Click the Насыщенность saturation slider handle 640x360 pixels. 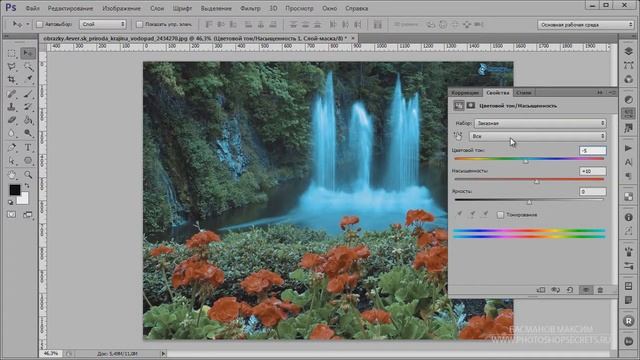click(537, 182)
